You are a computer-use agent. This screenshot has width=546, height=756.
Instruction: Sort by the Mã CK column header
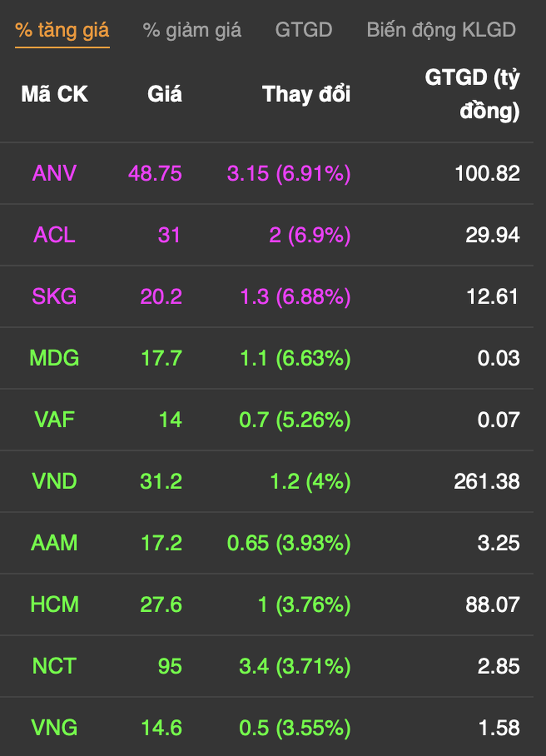54,94
